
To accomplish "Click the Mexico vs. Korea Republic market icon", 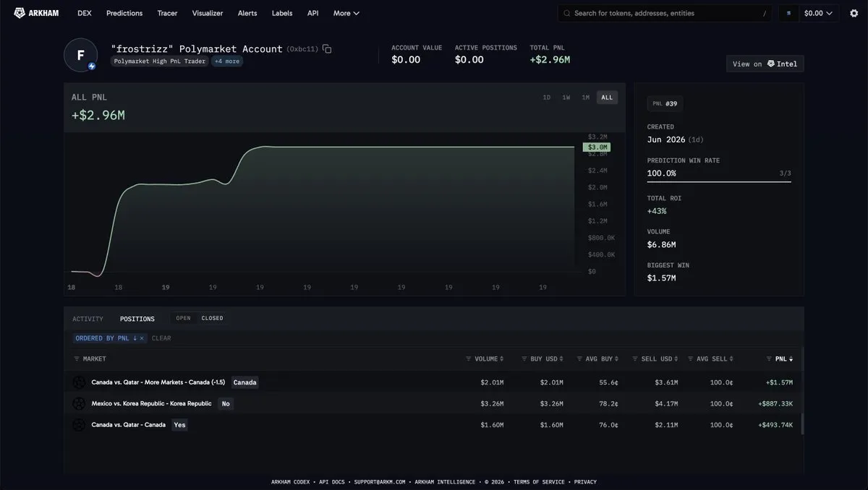I will pyautogui.click(x=80, y=403).
